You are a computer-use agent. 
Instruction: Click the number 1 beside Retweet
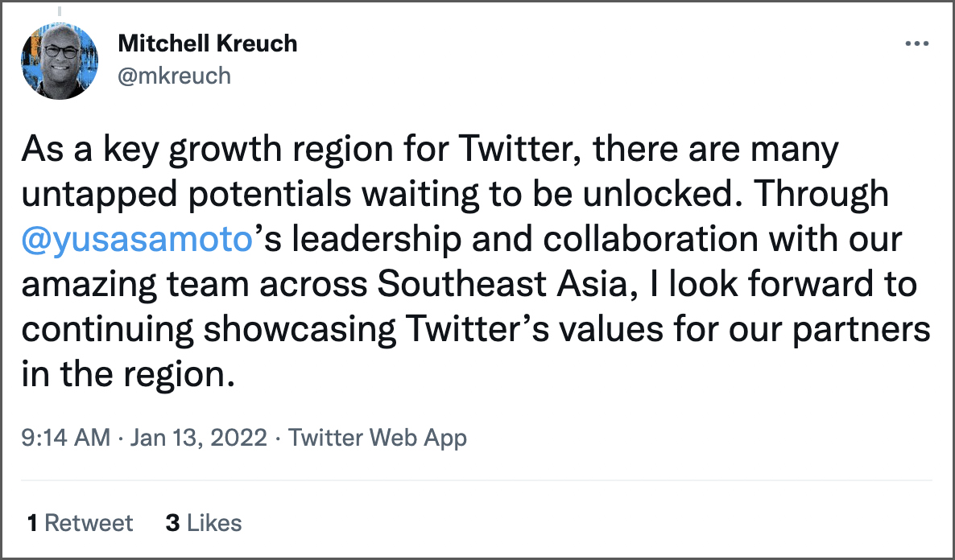(x=32, y=523)
